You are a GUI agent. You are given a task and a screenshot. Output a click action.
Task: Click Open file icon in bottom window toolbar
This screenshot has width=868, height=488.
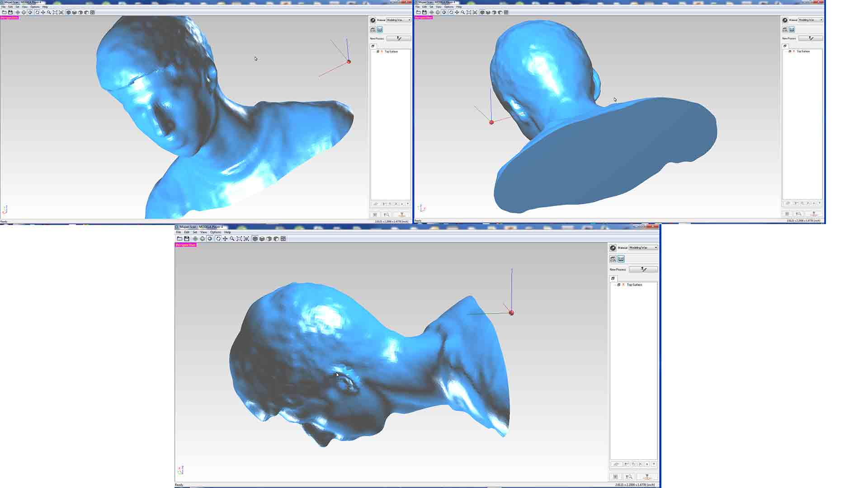179,239
